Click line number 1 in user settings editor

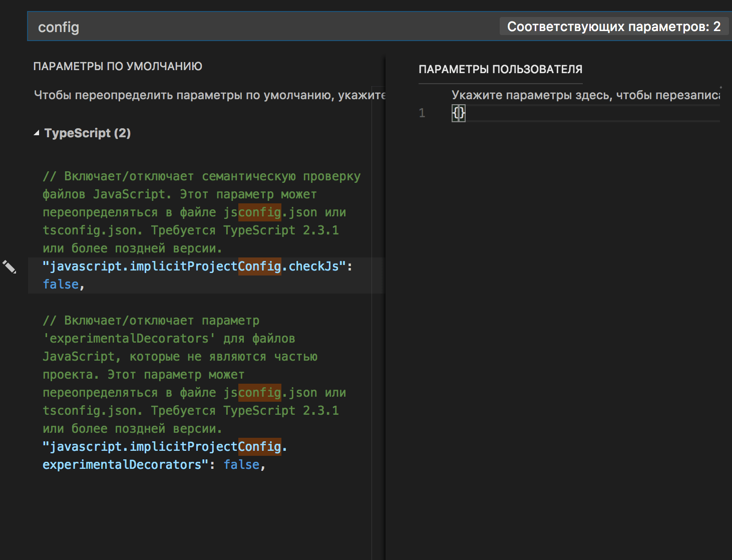click(422, 113)
